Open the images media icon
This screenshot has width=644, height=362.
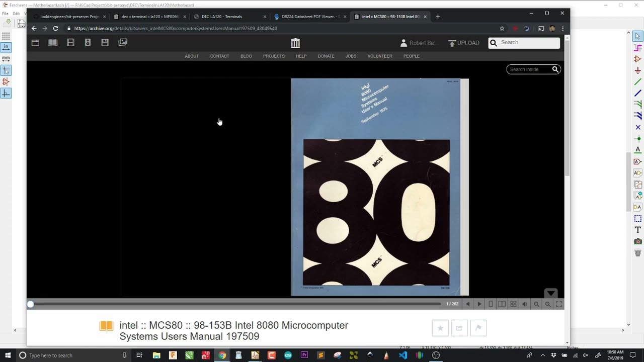[x=123, y=43]
